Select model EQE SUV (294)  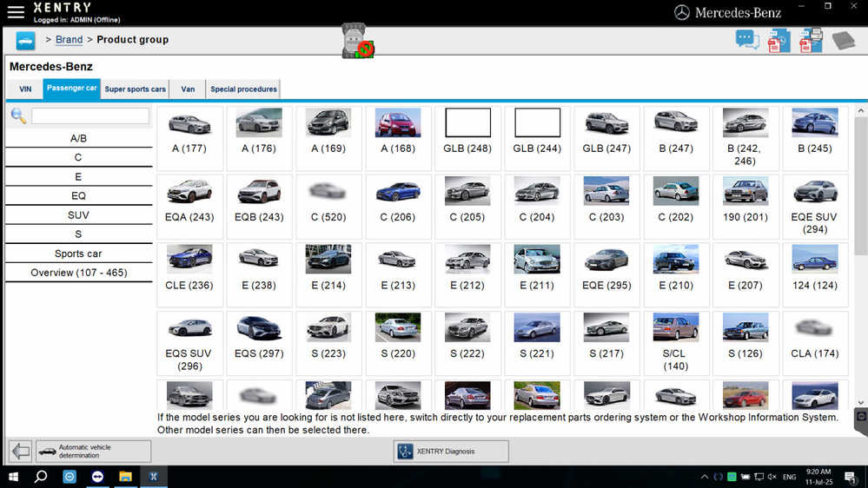(x=815, y=207)
